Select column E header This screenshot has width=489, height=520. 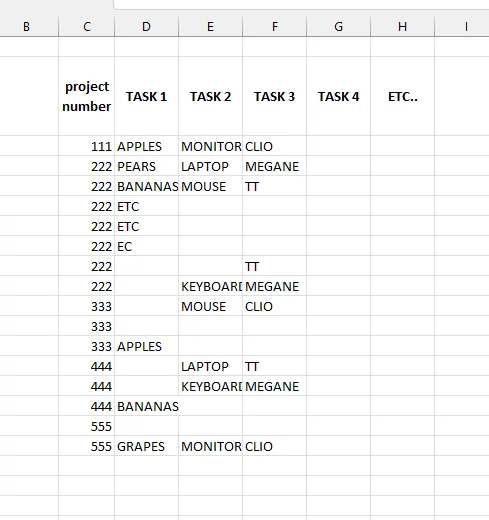210,27
